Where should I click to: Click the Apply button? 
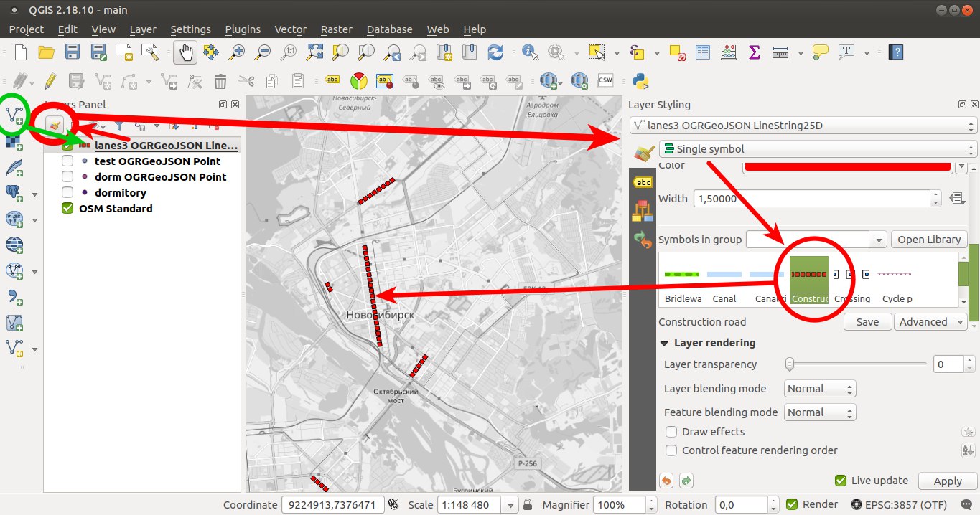[948, 481]
